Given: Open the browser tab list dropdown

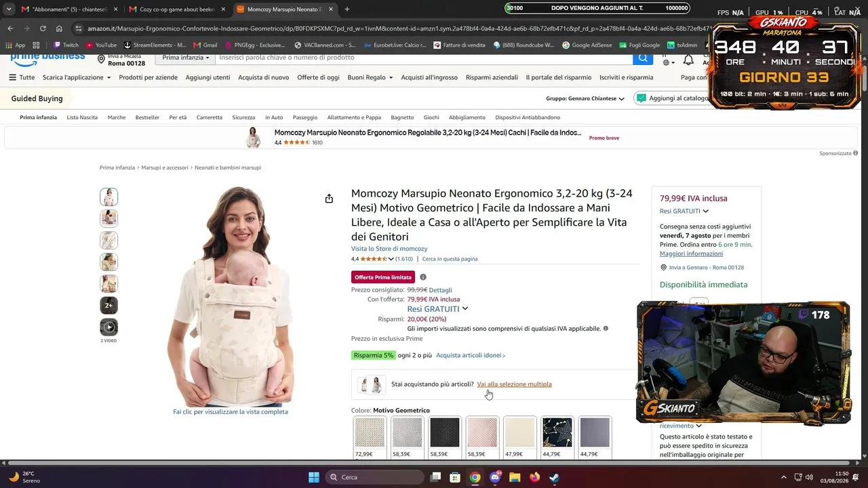Looking at the screenshot, I should coord(9,9).
